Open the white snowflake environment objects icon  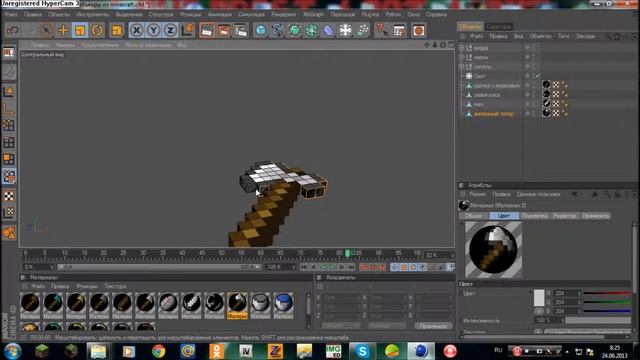pos(345,30)
